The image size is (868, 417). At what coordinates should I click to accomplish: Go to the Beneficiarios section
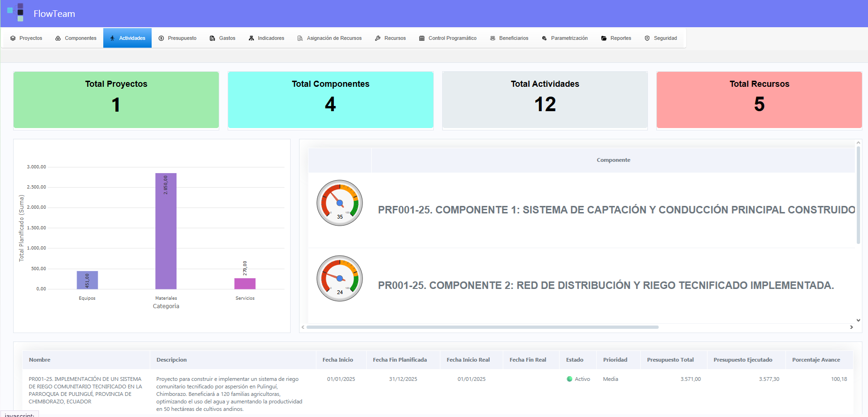513,38
